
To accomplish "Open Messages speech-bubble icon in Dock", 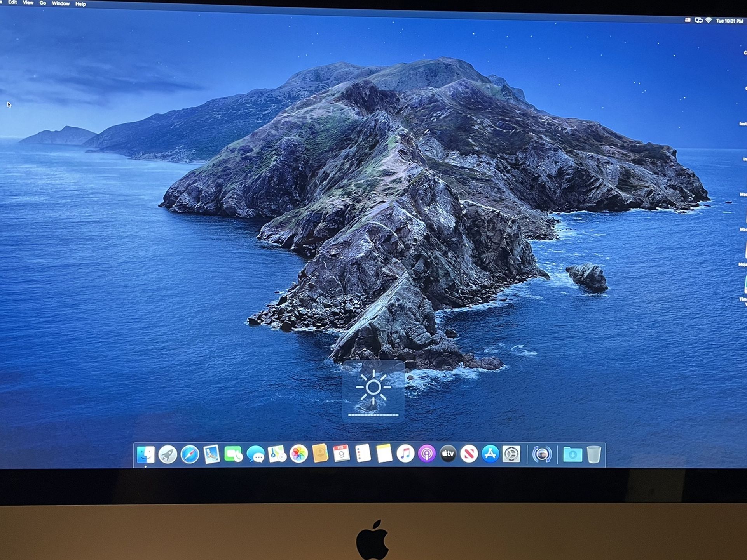I will [x=255, y=454].
